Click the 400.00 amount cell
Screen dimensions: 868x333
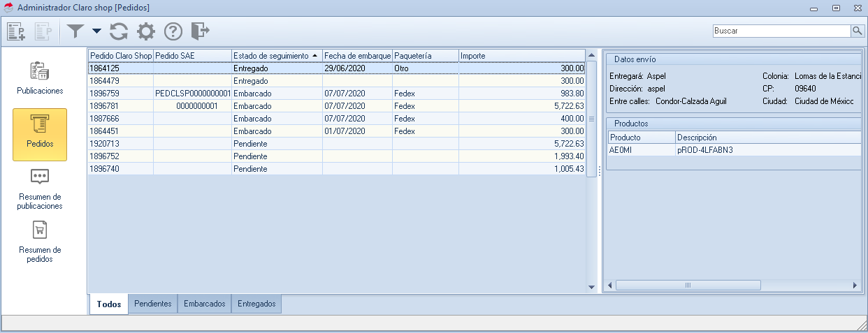coord(521,119)
